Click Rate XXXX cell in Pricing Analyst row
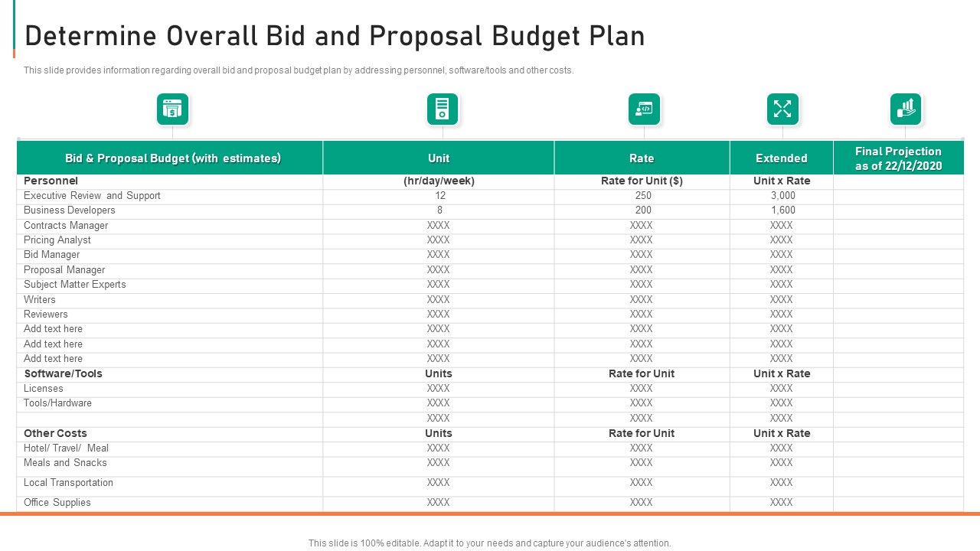Image resolution: width=980 pixels, height=551 pixels. 642,240
